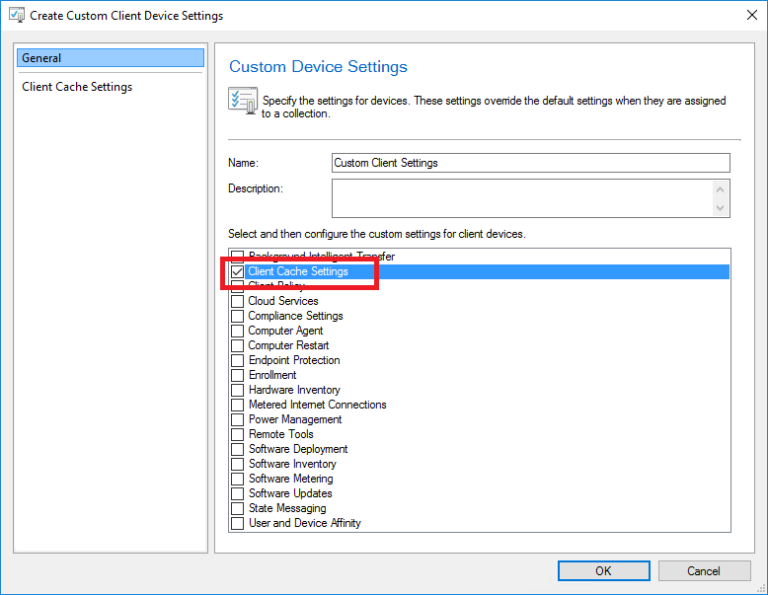Click the dialog title bar settings icon
The height and width of the screenshot is (595, 768).
tap(16, 16)
